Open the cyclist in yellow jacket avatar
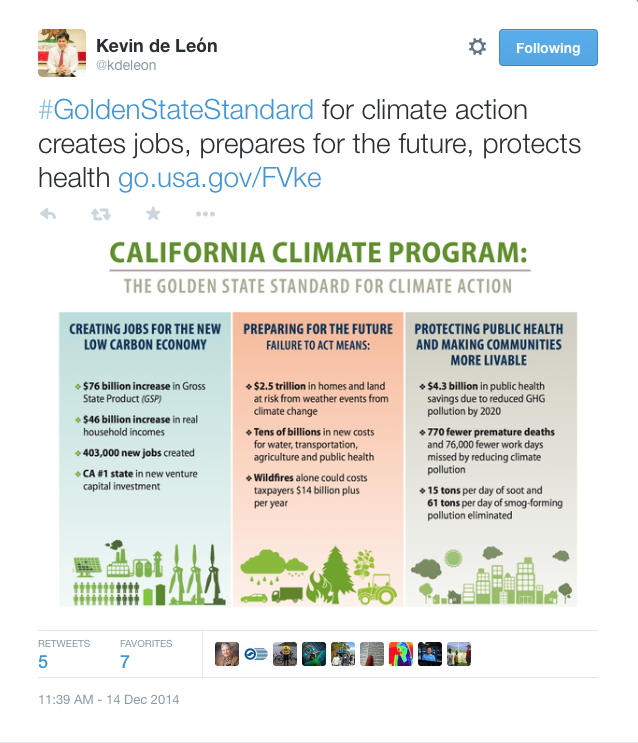The image size is (638, 743). click(x=285, y=654)
